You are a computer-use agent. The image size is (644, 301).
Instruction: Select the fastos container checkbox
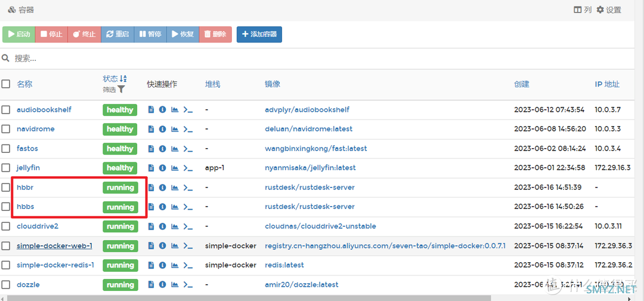click(6, 149)
